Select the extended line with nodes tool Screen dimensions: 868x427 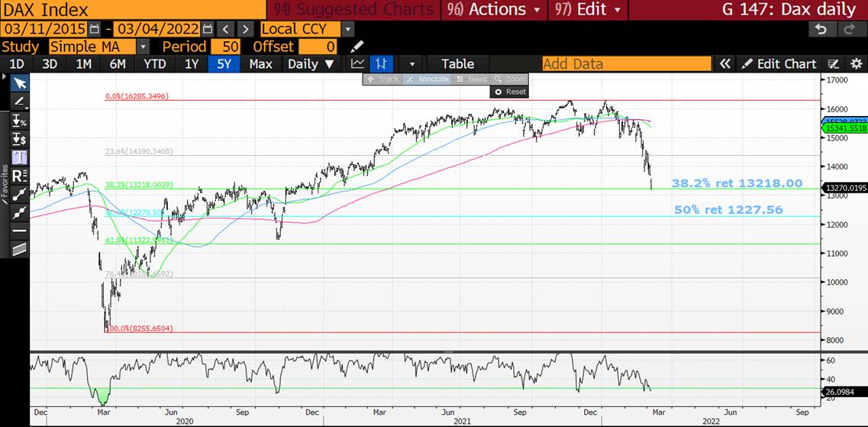pos(20,212)
